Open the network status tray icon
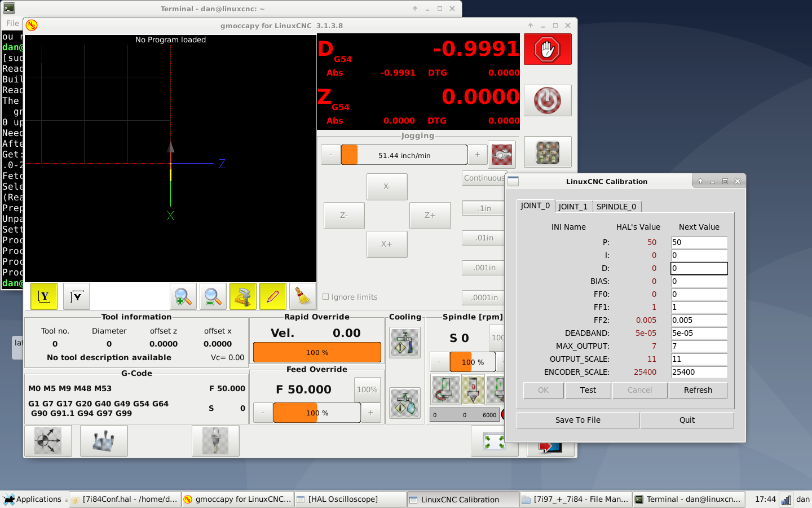Viewport: 812px width, 508px height. click(x=785, y=500)
